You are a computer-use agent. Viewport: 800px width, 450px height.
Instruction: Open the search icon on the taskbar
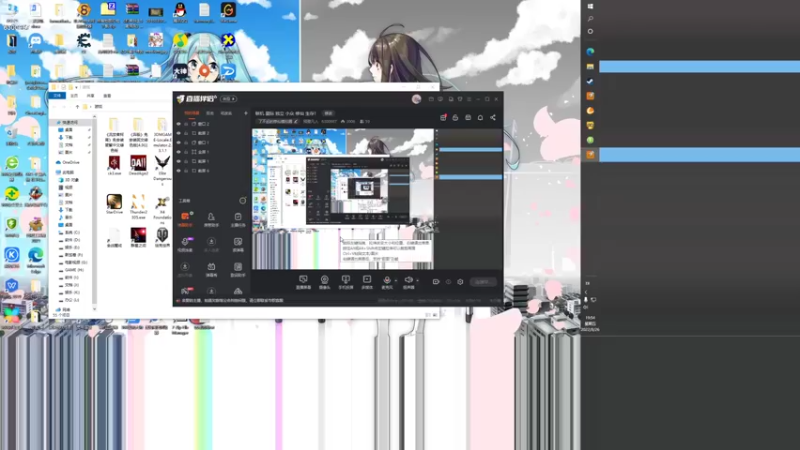pyautogui.click(x=590, y=19)
